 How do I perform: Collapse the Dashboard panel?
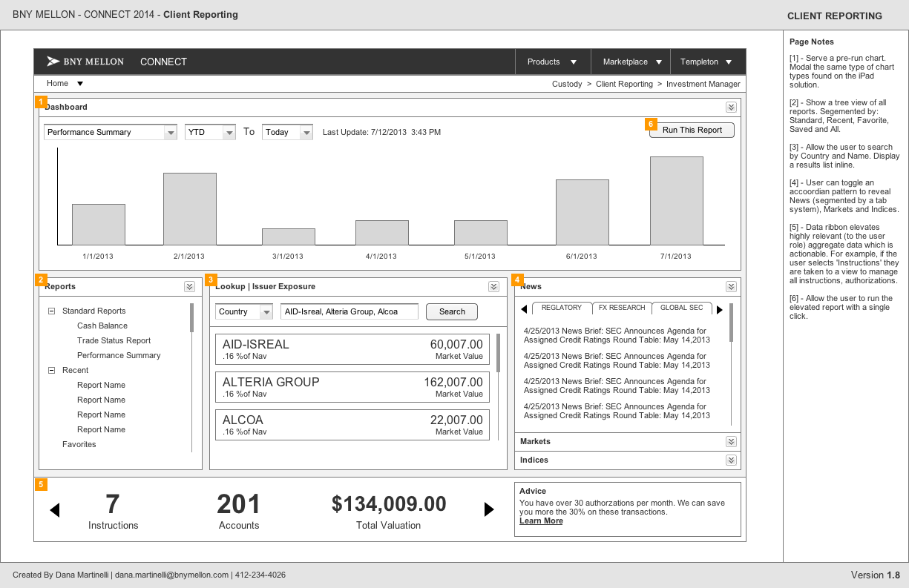pyautogui.click(x=731, y=108)
